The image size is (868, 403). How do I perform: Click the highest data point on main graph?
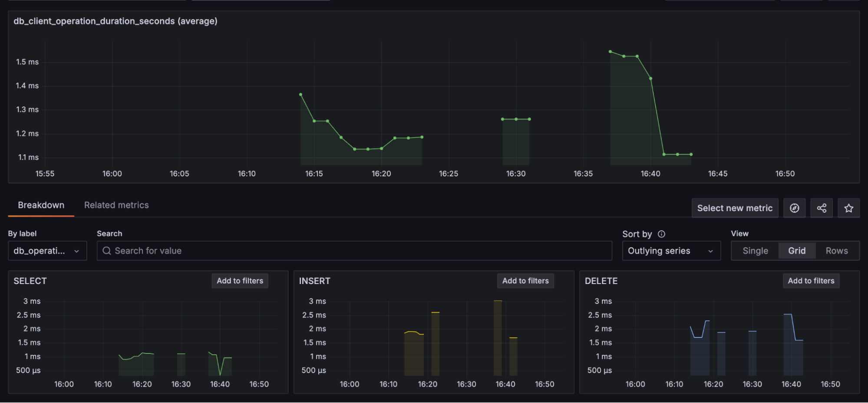coord(611,52)
